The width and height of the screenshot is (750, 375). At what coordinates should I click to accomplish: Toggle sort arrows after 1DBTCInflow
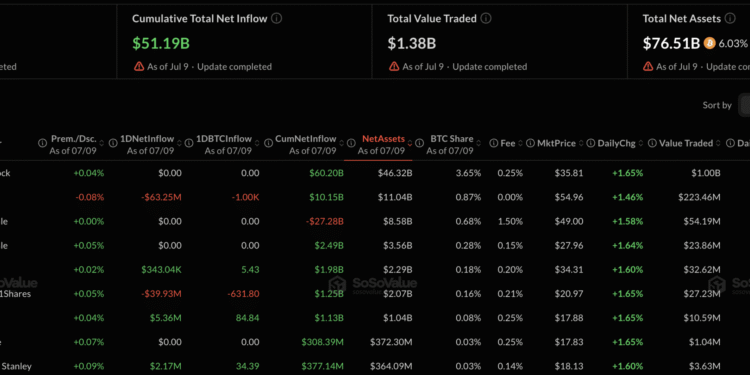tap(256, 143)
